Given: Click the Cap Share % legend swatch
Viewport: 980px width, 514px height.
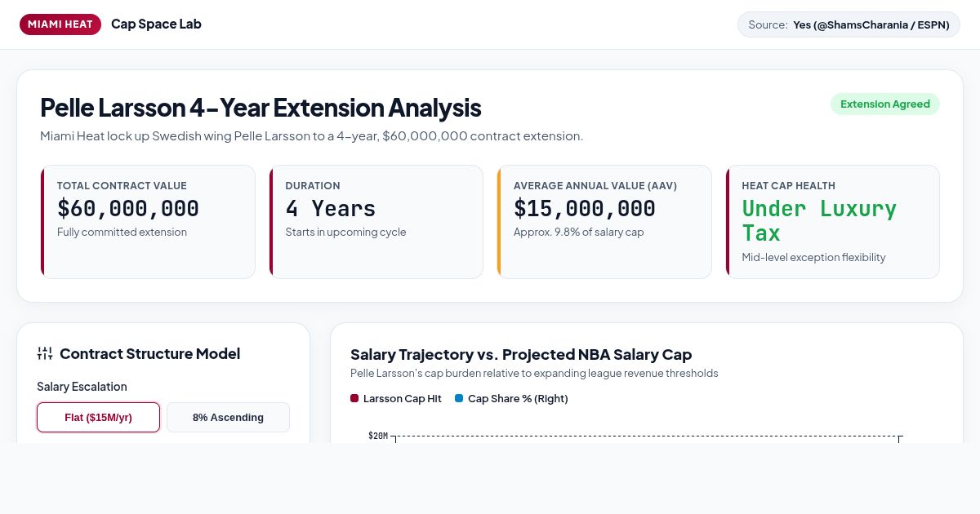Looking at the screenshot, I should (459, 398).
